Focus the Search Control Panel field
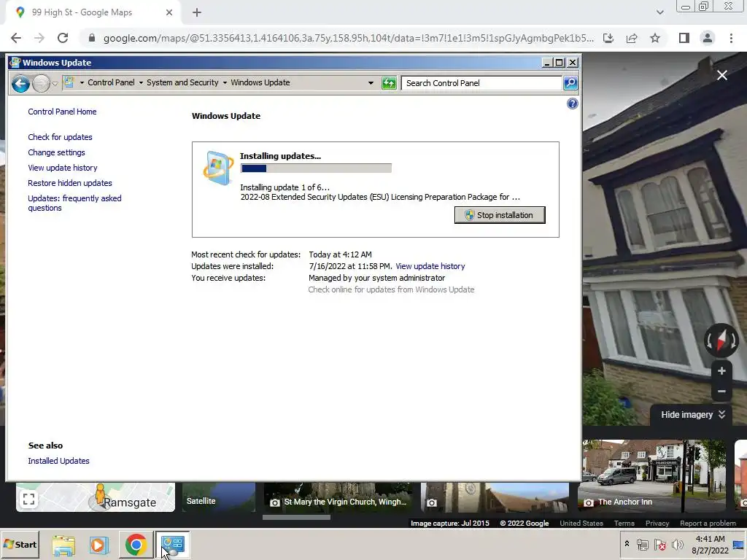The width and height of the screenshot is (747, 560). tap(481, 83)
